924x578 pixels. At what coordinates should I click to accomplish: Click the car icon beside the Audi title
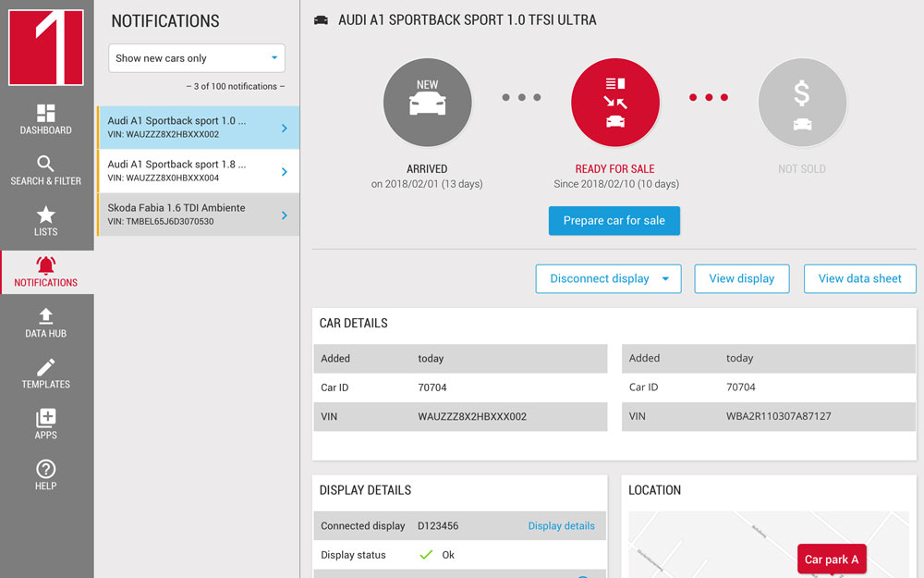tap(321, 20)
